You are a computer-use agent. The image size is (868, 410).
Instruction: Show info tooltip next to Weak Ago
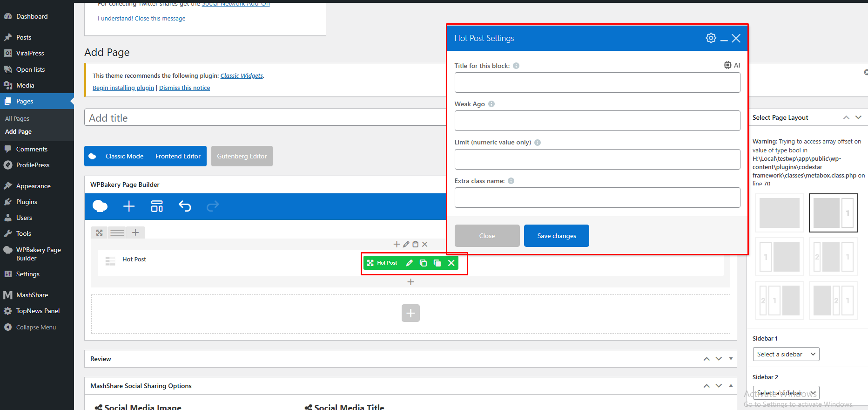(x=491, y=104)
